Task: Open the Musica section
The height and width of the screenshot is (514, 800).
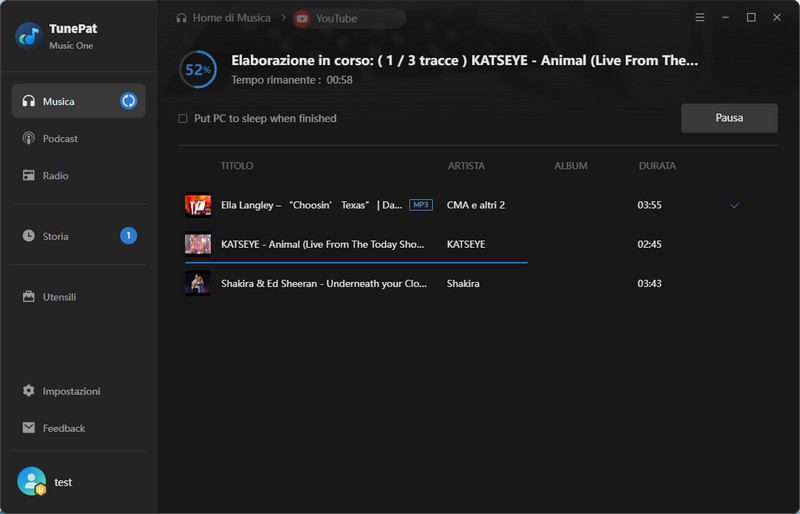Action: (79, 101)
